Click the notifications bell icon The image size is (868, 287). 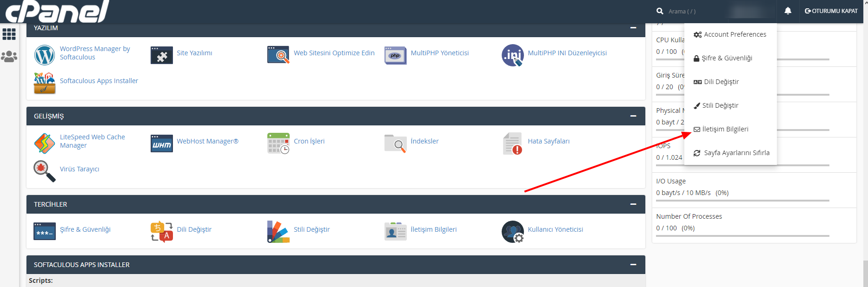[x=788, y=11]
